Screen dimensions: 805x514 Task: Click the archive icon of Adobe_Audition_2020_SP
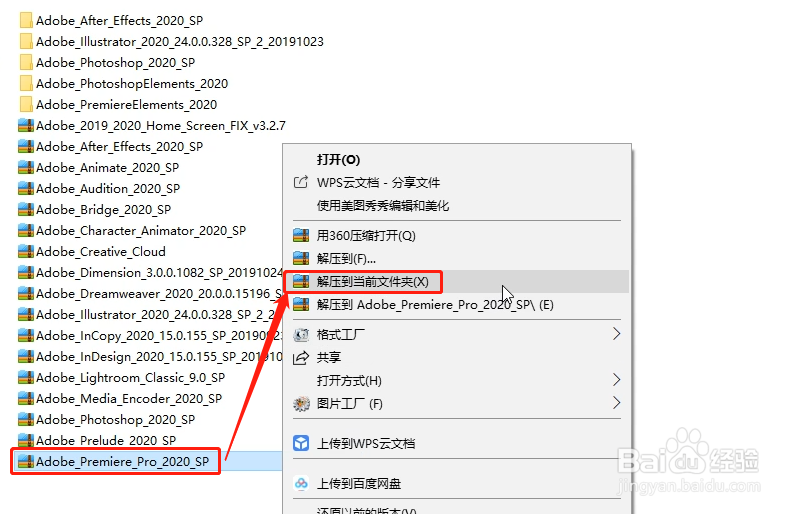[x=26, y=189]
